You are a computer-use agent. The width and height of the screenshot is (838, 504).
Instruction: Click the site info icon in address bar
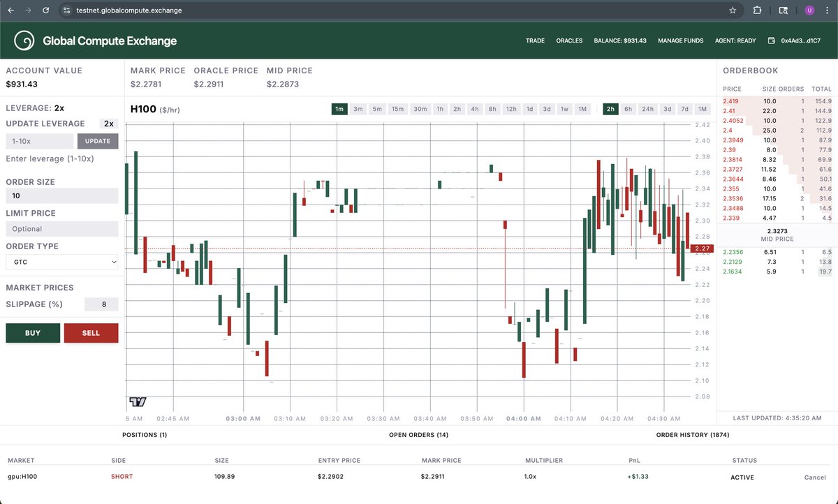tap(66, 10)
